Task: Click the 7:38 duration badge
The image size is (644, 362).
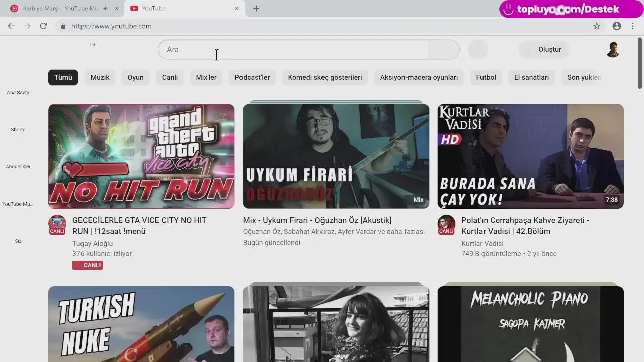Action: [x=612, y=200]
